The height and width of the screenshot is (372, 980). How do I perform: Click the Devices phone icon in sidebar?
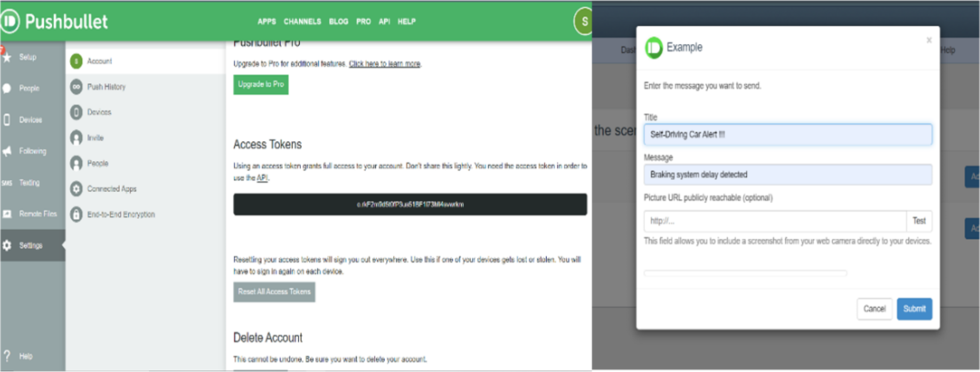click(x=7, y=120)
